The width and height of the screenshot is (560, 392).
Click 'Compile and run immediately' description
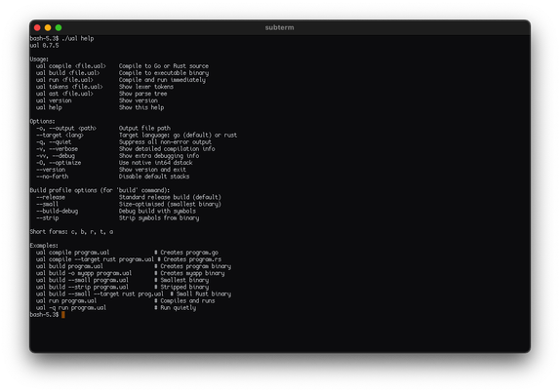coord(162,80)
